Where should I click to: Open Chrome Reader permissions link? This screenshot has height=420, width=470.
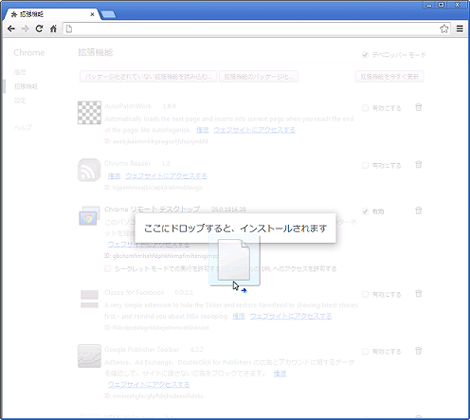pyautogui.click(x=114, y=176)
